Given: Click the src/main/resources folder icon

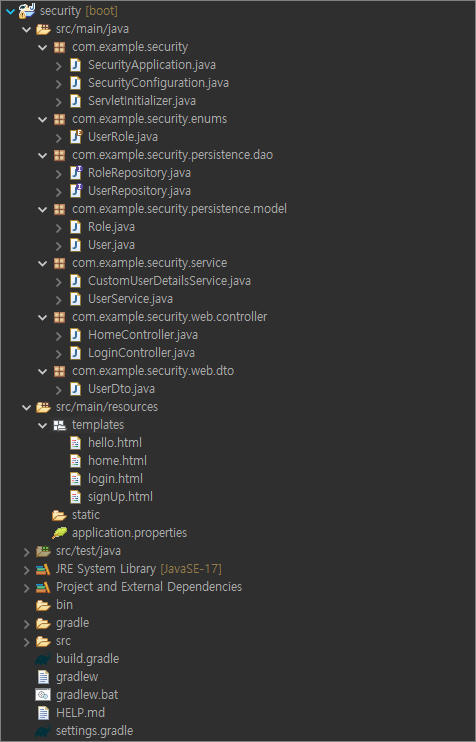Looking at the screenshot, I should [43, 406].
